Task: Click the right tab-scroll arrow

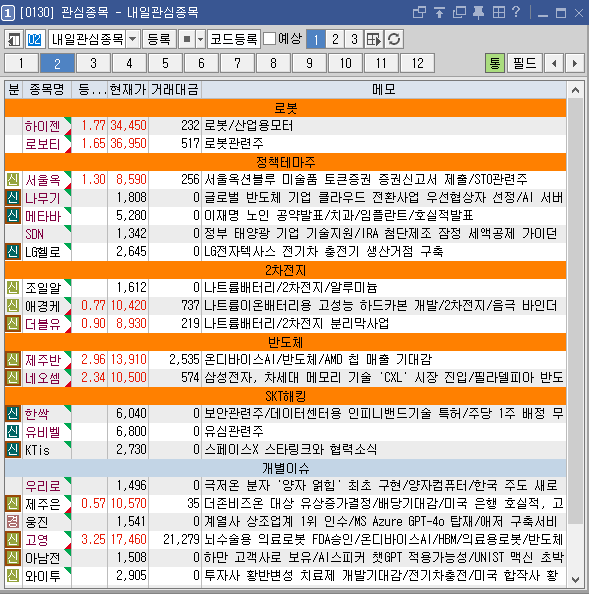Action: 575,63
